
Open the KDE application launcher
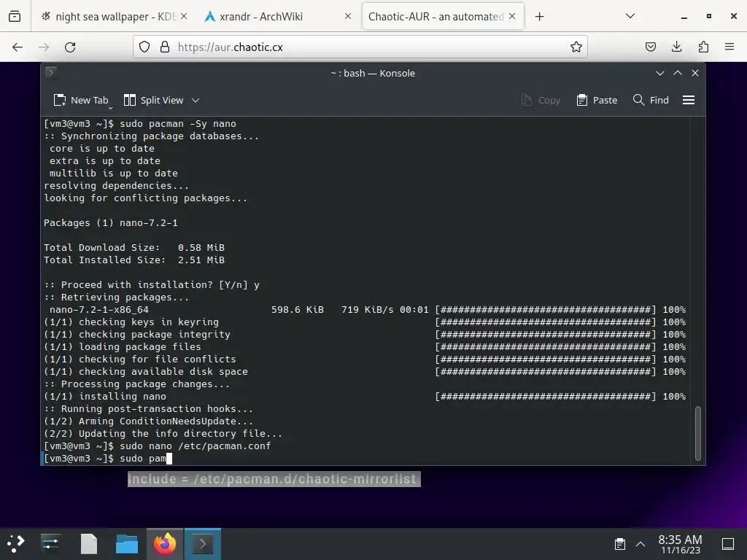[x=16, y=543]
